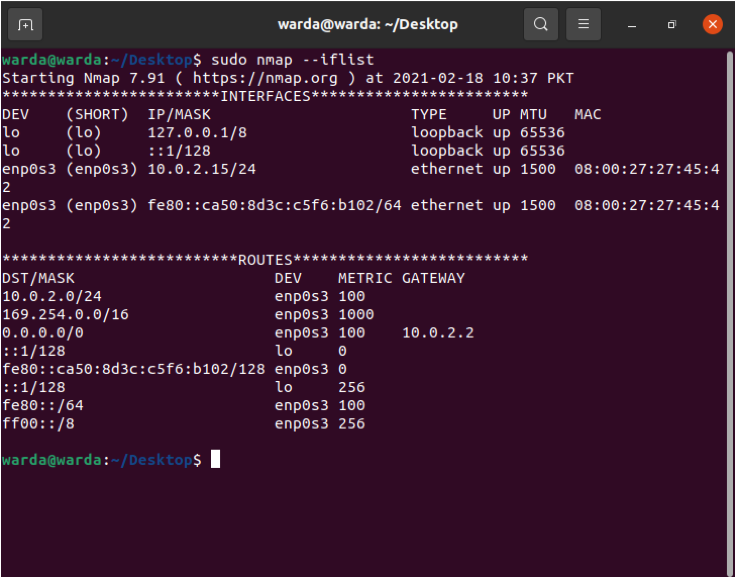This screenshot has width=735, height=577.
Task: Click the 127.0.0.1/8 loopback address
Action: pyautogui.click(x=197, y=133)
